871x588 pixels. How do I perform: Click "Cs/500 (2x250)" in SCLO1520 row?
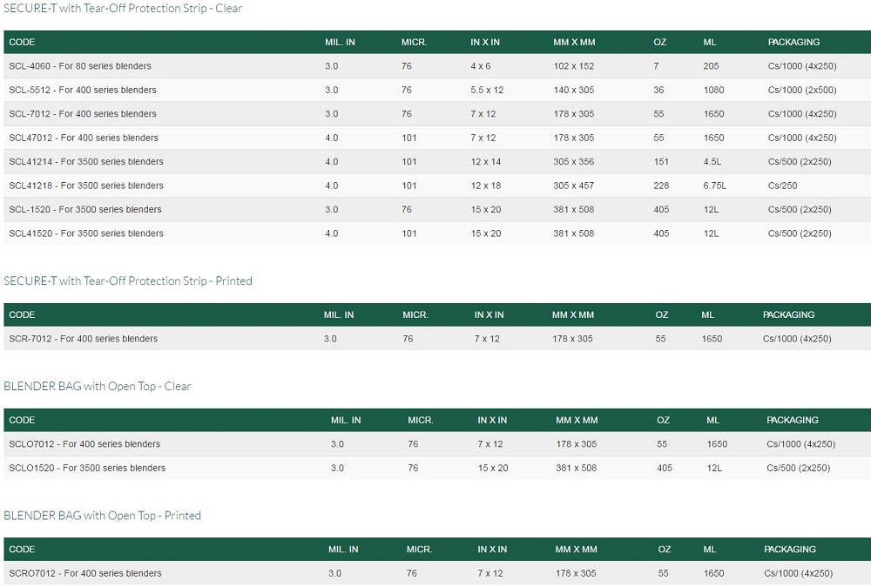[x=798, y=469]
